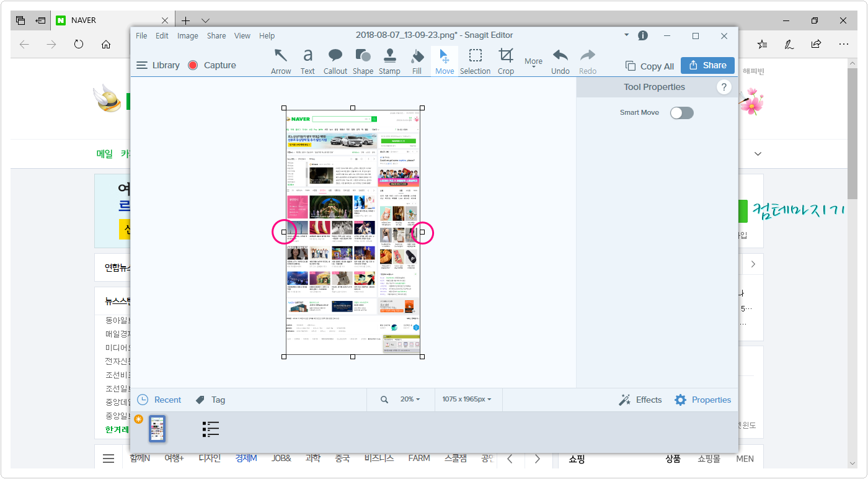The width and height of the screenshot is (868, 479).
Task: Click the Naver screenshot on the canvas
Action: (353, 233)
